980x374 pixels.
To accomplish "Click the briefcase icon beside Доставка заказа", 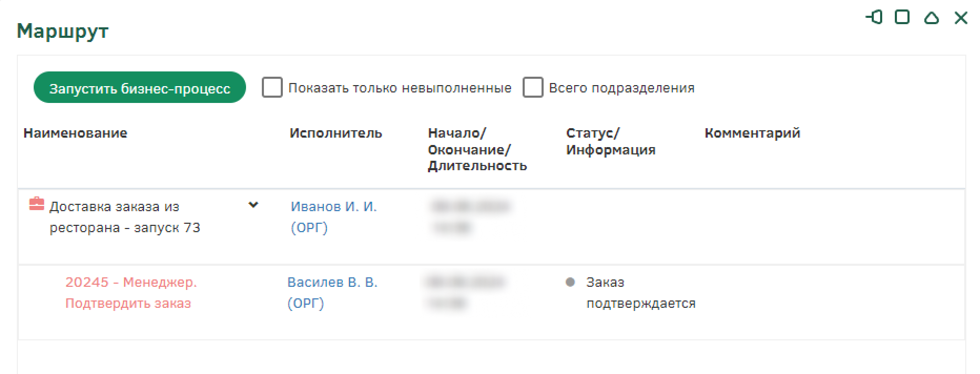I will point(36,204).
